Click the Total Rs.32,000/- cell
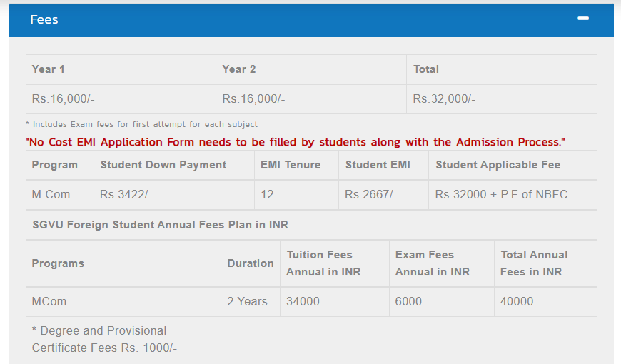Viewport: 621px width, 364px height. click(x=502, y=99)
